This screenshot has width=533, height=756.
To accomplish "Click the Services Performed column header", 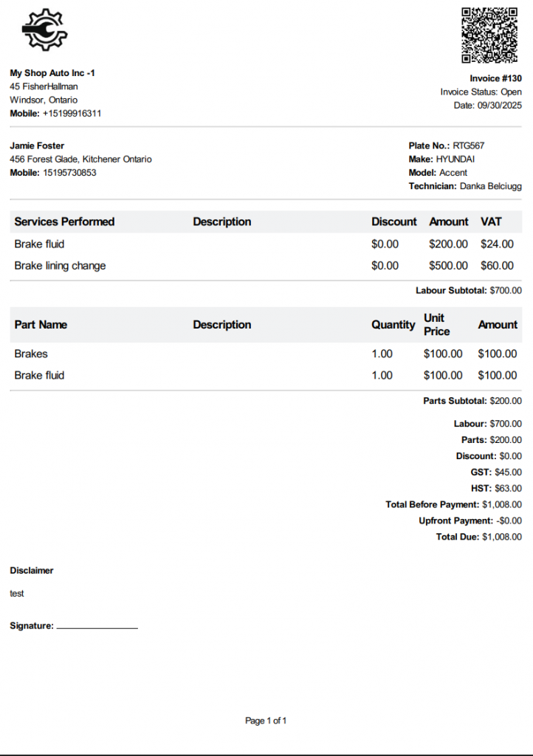I will click(64, 221).
